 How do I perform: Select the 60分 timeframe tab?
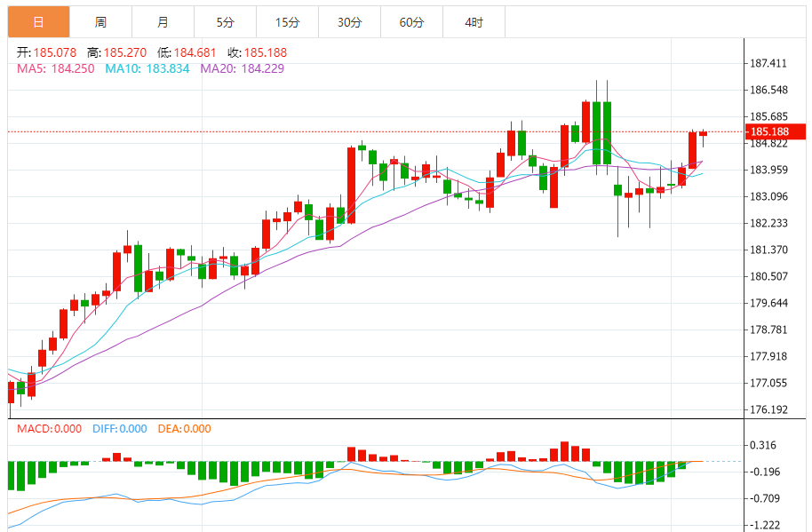[x=411, y=22]
